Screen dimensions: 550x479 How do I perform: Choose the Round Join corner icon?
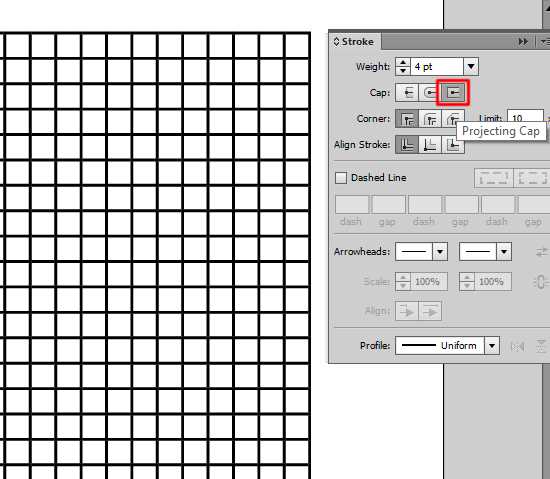tap(430, 119)
